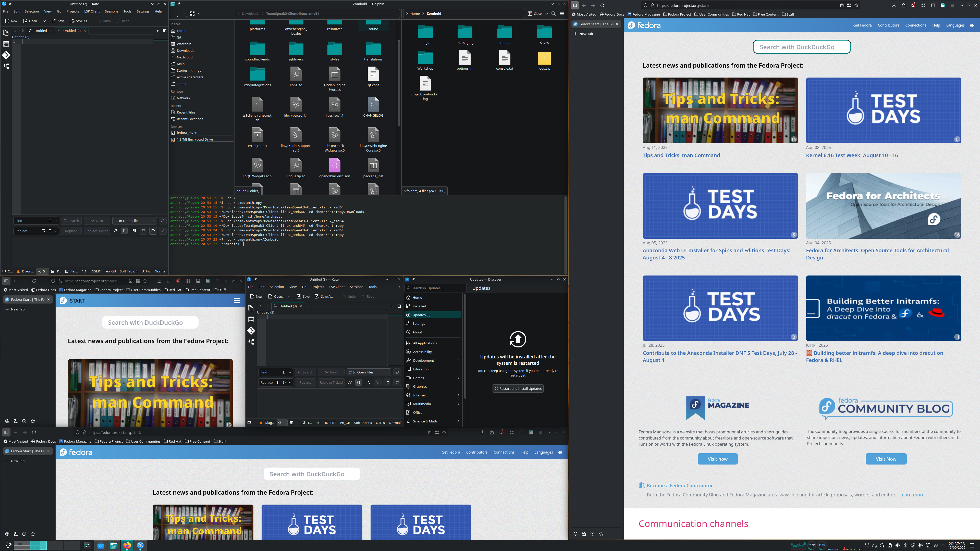Toggle regular expression button in top-left Kate search
This screenshot has height=551, width=980.
tap(124, 231)
